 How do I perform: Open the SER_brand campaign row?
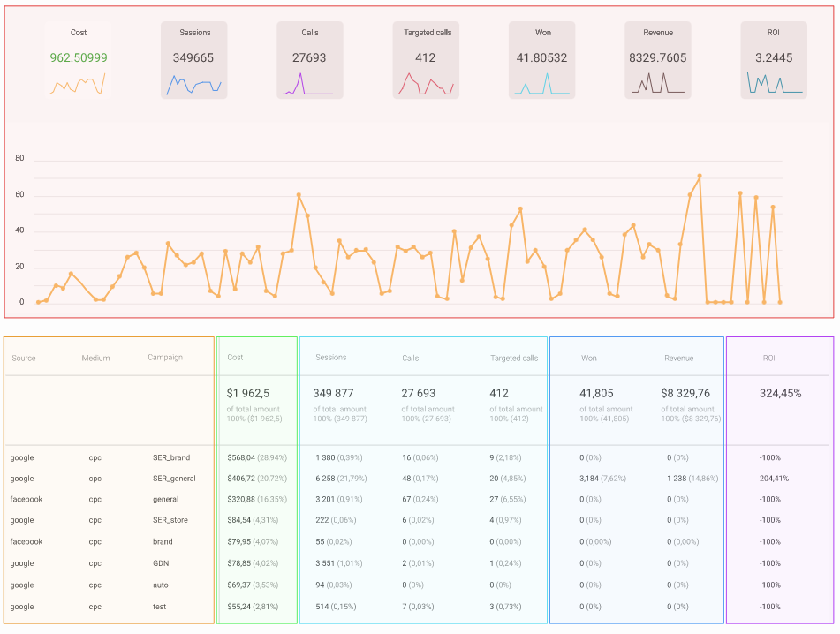point(419,457)
